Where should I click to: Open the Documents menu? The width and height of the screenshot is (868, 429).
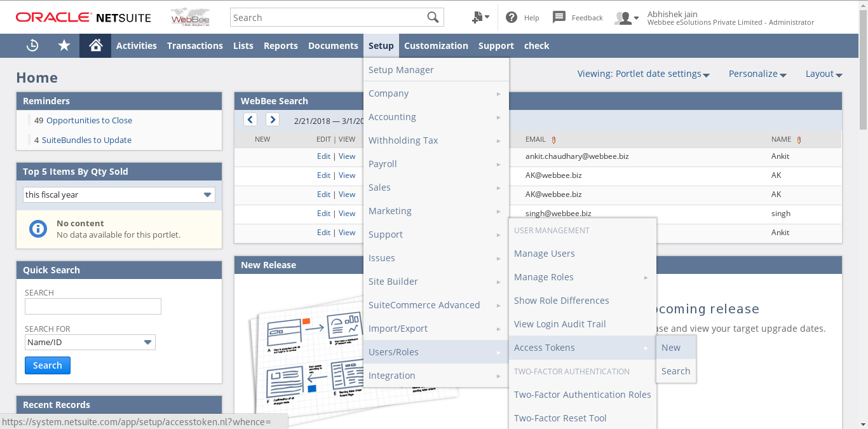tap(333, 46)
